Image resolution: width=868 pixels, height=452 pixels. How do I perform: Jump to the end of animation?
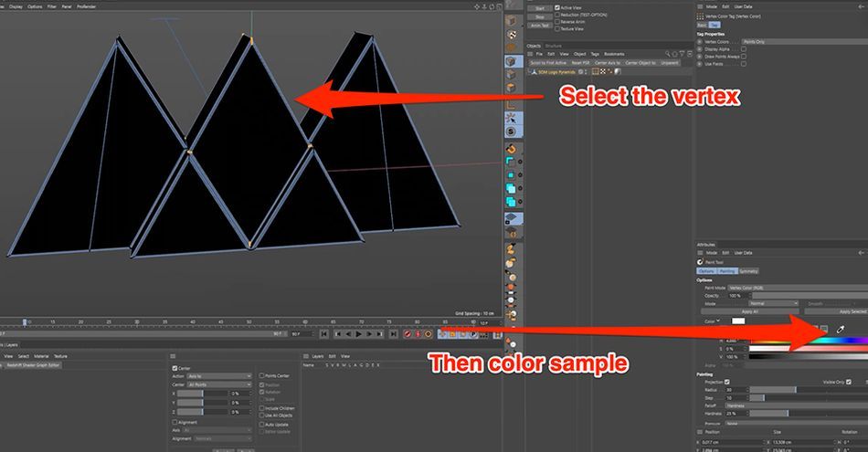click(x=393, y=334)
